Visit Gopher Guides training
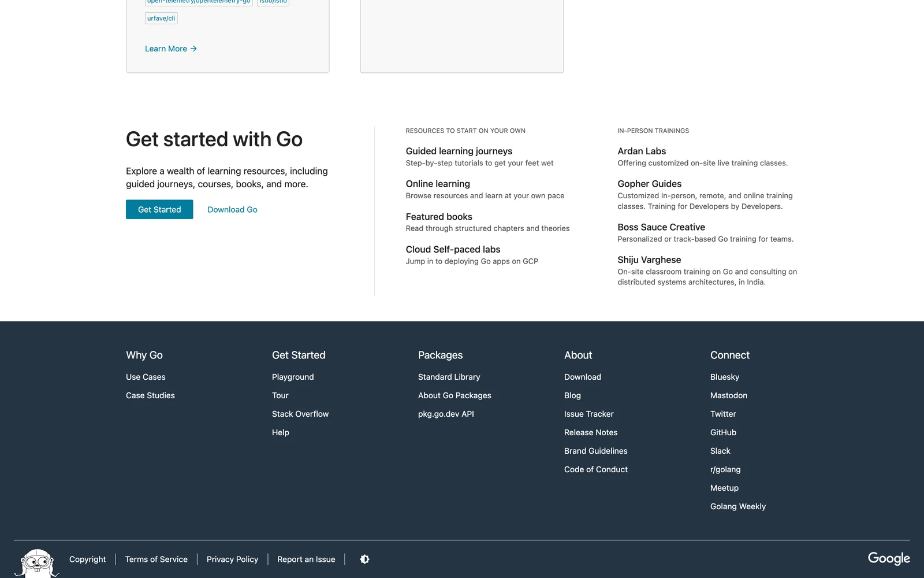The height and width of the screenshot is (578, 924). click(x=649, y=184)
